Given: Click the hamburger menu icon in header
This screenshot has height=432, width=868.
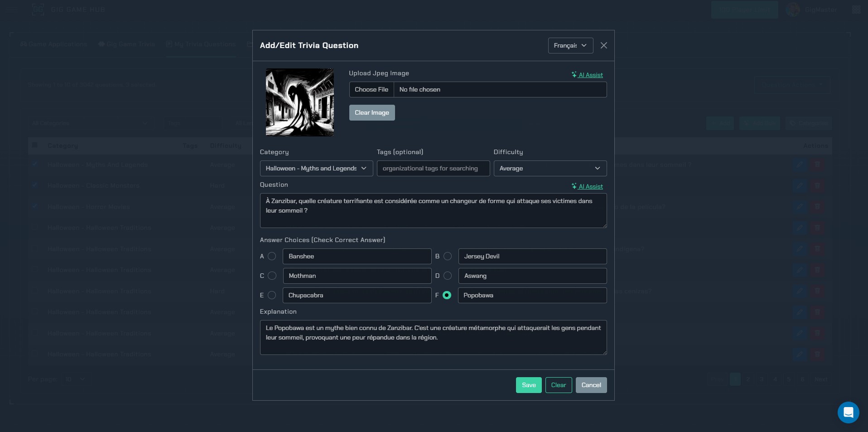Looking at the screenshot, I should point(12,10).
